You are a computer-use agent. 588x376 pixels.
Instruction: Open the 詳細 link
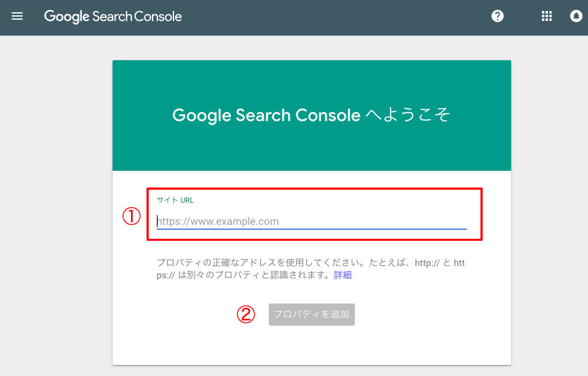[x=343, y=275]
